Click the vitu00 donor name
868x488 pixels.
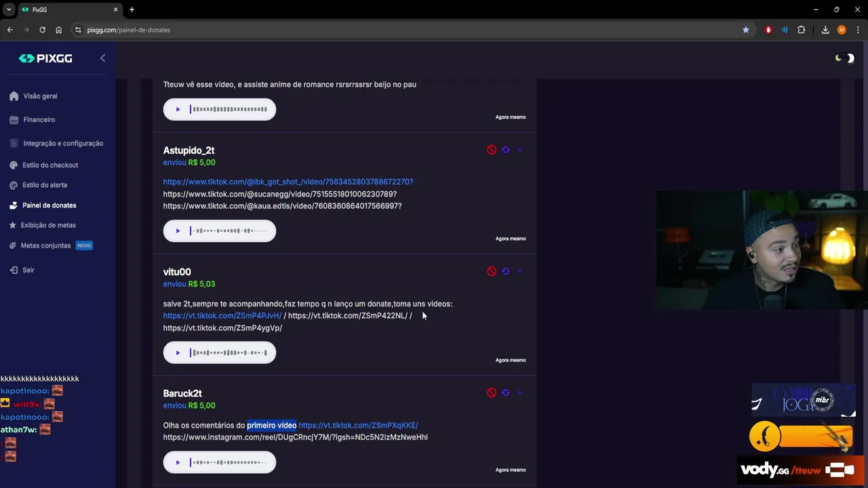tap(177, 272)
